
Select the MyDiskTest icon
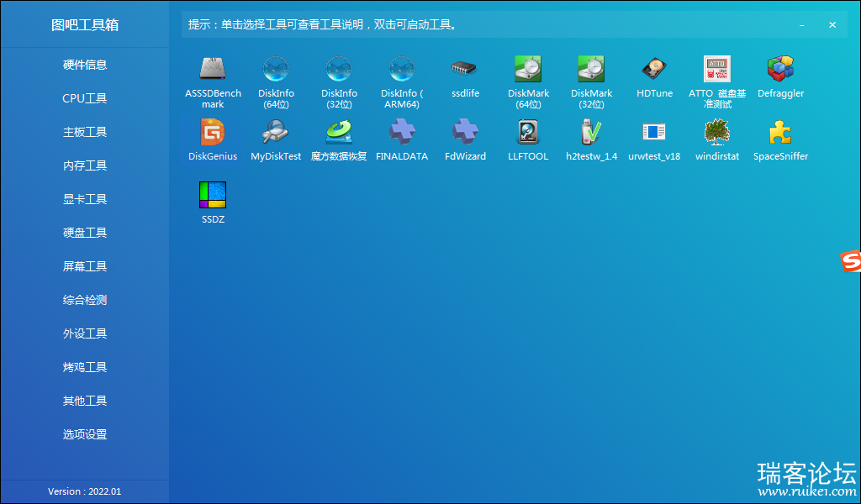click(276, 132)
